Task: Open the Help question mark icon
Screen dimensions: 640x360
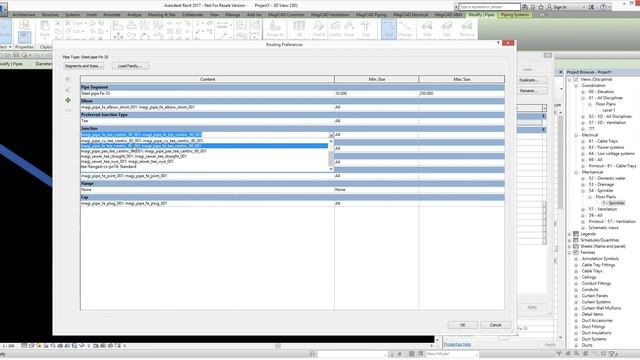Action: (x=603, y=7)
